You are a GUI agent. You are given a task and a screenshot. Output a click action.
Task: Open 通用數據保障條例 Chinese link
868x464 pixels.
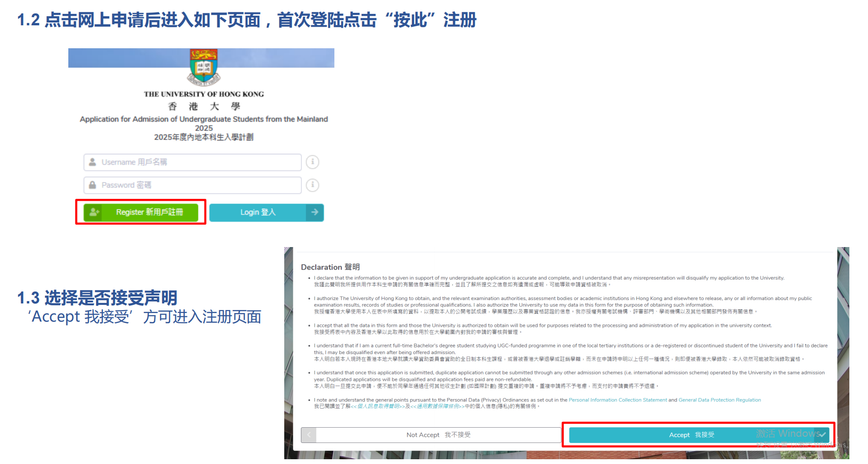[438, 406]
